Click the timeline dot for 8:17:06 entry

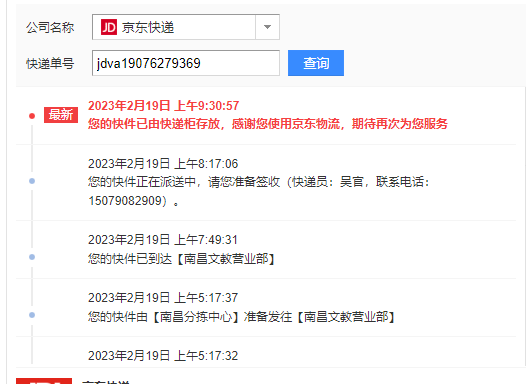coord(32,181)
